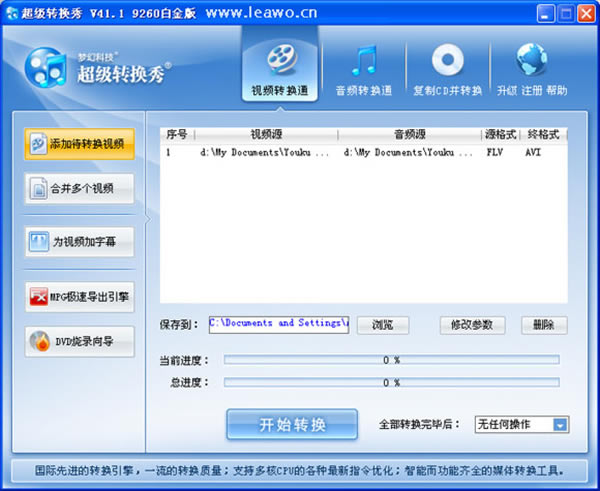The height and width of the screenshot is (491, 600).
Task: Click the 全部转换完毕后 label
Action: pyautogui.click(x=419, y=424)
